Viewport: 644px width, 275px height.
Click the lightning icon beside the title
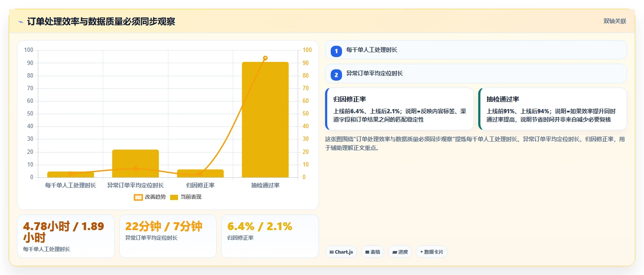pyautogui.click(x=20, y=22)
